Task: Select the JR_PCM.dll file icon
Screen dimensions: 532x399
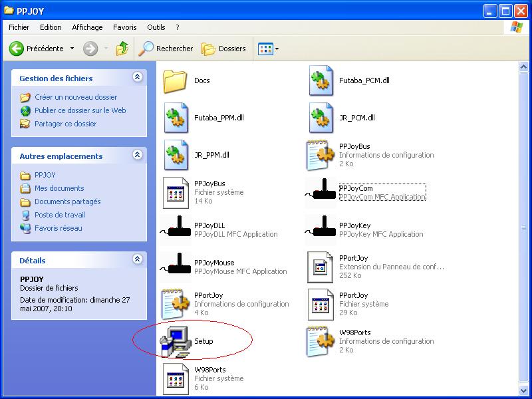Action: tap(321, 118)
